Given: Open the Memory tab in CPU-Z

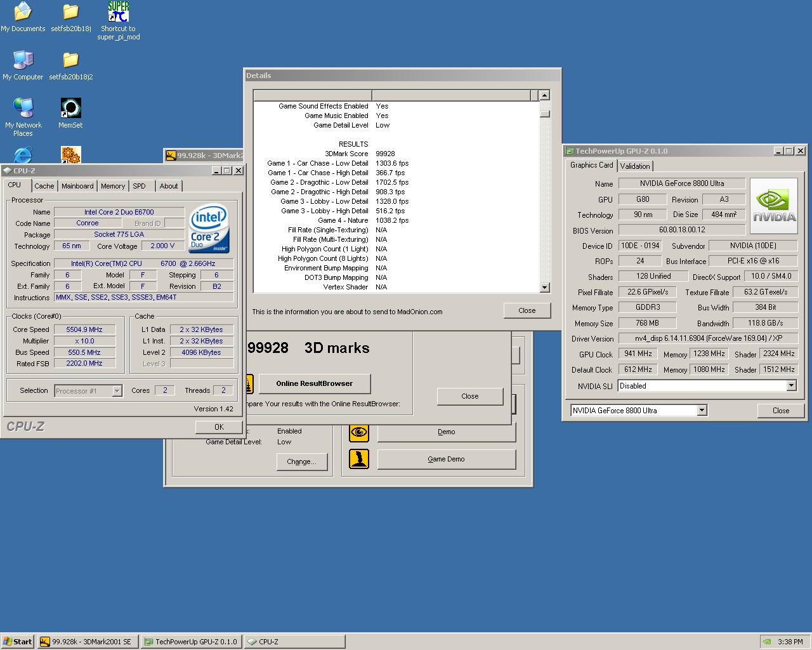Looking at the screenshot, I should (113, 186).
